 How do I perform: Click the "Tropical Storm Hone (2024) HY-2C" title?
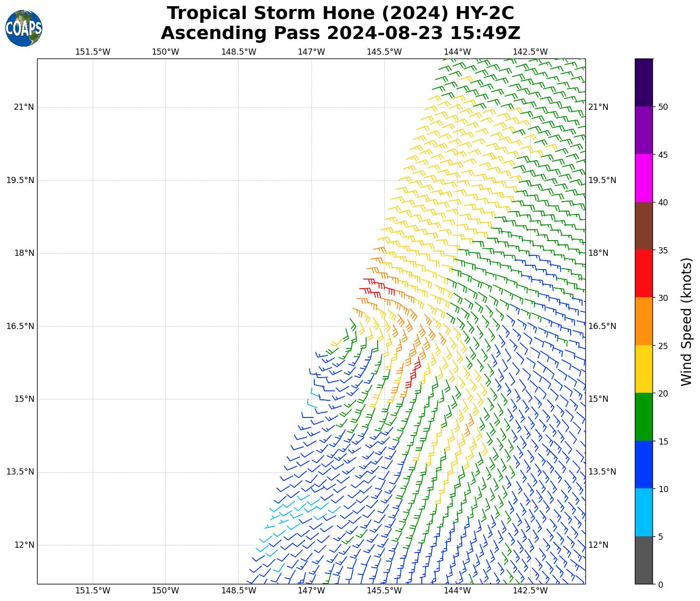[340, 13]
